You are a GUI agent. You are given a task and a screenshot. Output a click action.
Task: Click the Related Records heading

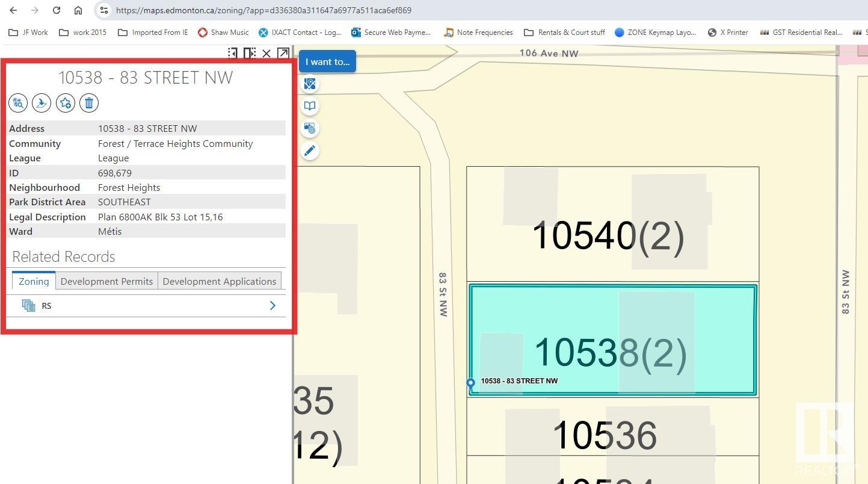pyautogui.click(x=64, y=256)
